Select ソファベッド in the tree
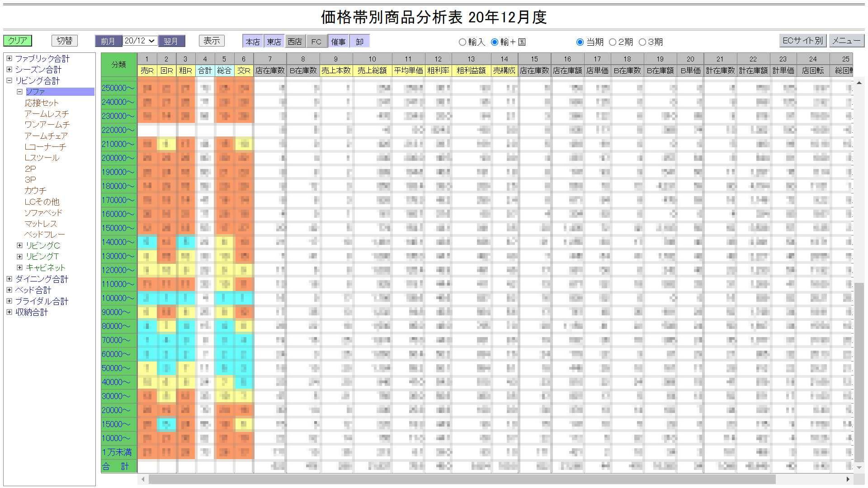Viewport: 868px width, 488px height. (43, 212)
